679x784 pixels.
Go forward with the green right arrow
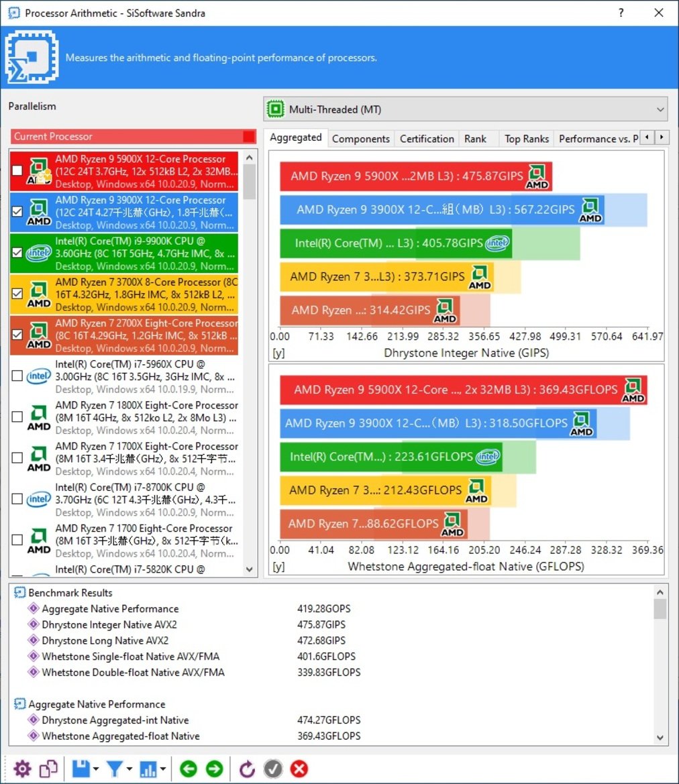[215, 769]
